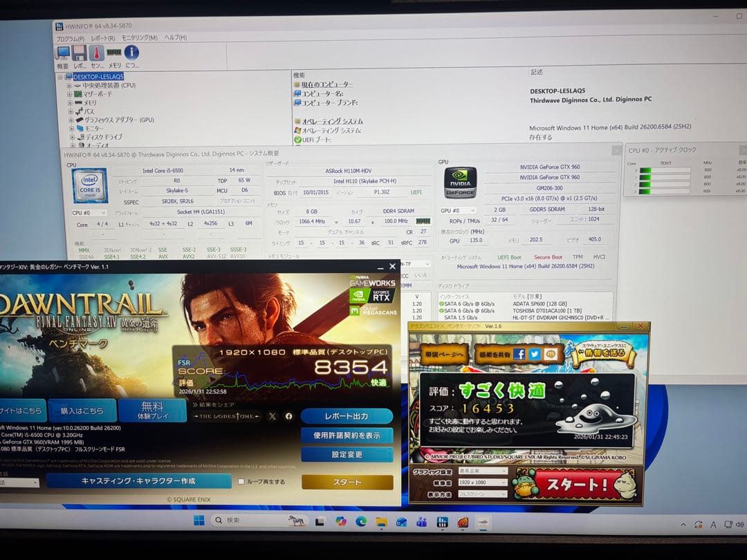The width and height of the screenshot is (747, 560).
Task: Enable the ループ再生する checkbox
Action: click(x=242, y=481)
